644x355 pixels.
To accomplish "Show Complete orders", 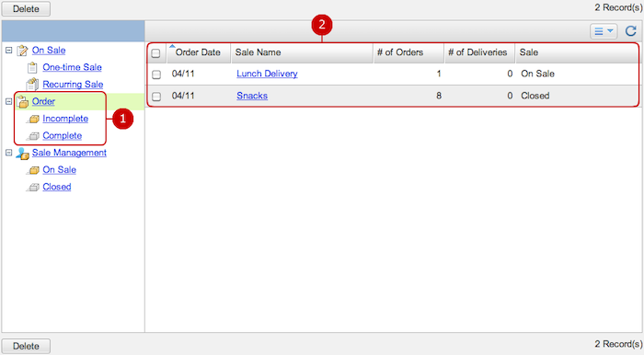I will (62, 135).
